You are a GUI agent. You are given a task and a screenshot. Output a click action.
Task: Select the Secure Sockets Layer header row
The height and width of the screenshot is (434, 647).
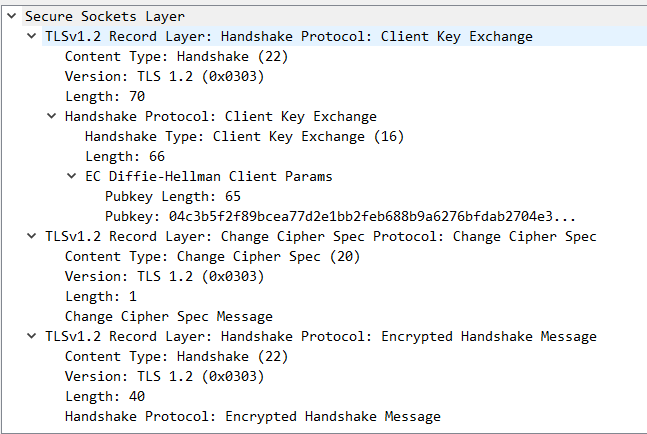[104, 16]
